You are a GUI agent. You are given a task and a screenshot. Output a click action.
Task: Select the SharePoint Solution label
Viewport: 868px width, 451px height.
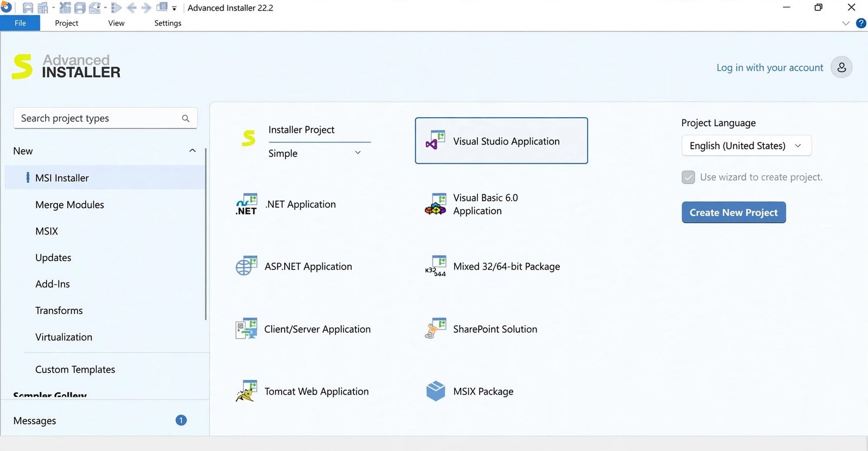click(495, 330)
